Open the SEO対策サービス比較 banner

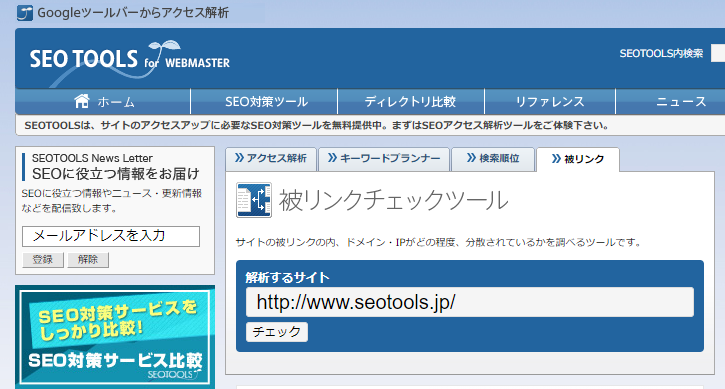[x=115, y=337]
